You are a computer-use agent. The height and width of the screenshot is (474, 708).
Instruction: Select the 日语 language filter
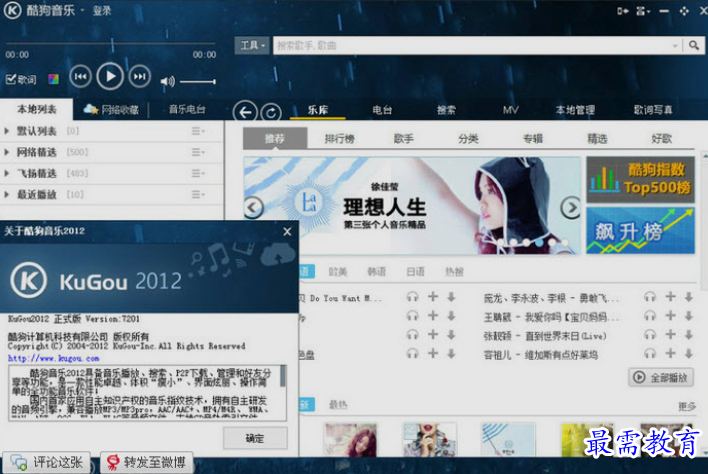coord(415,272)
